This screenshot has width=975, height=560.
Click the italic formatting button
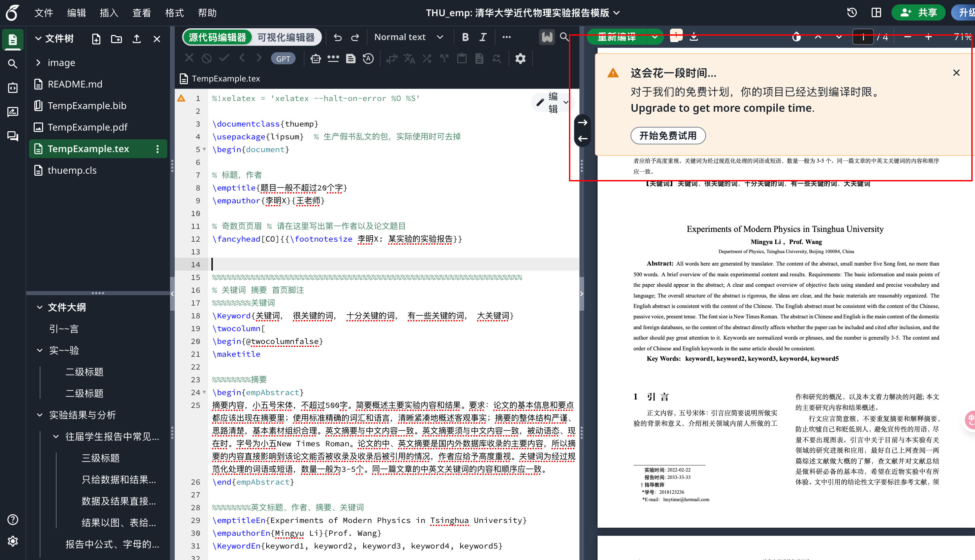483,37
